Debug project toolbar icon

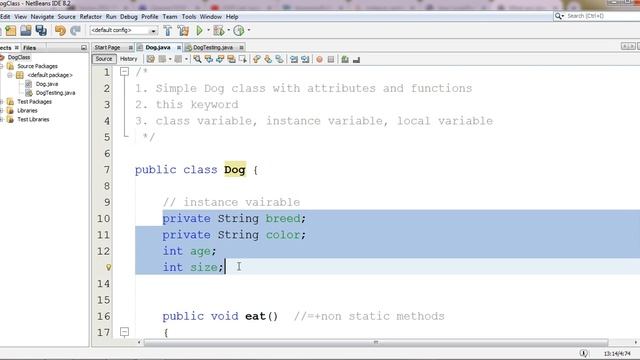(x=219, y=31)
